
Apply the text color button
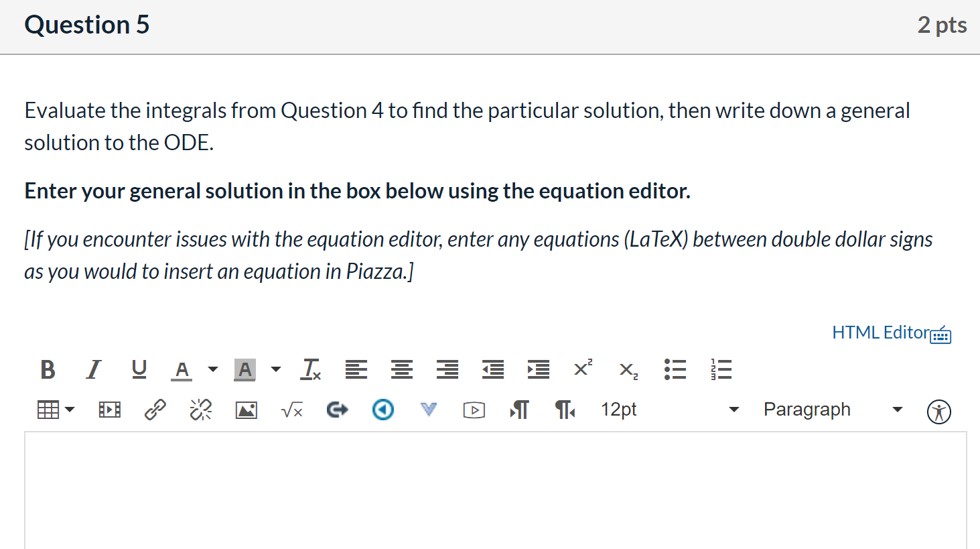click(182, 369)
